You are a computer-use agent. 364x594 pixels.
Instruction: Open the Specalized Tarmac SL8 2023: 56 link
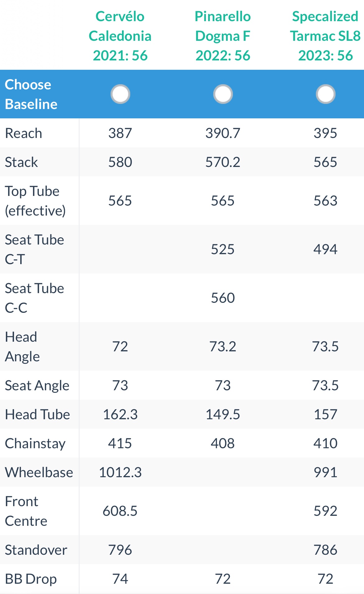click(x=325, y=36)
